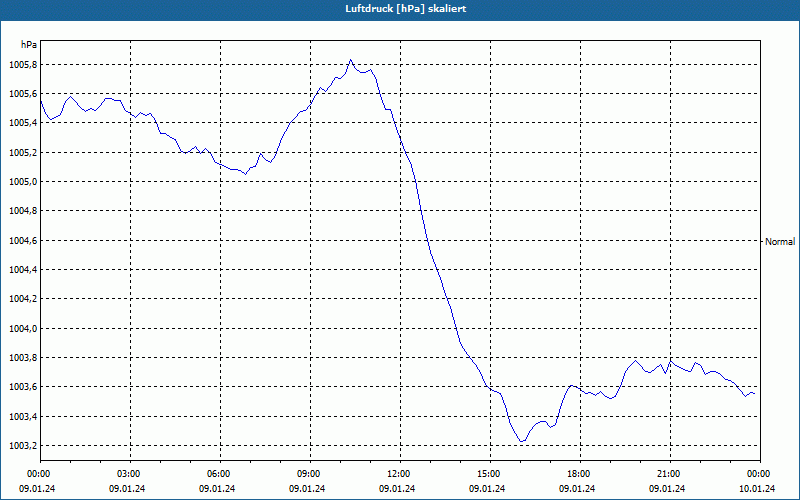The image size is (800, 500).
Task: Select the 1004,6 y-axis value
Action: 23,240
